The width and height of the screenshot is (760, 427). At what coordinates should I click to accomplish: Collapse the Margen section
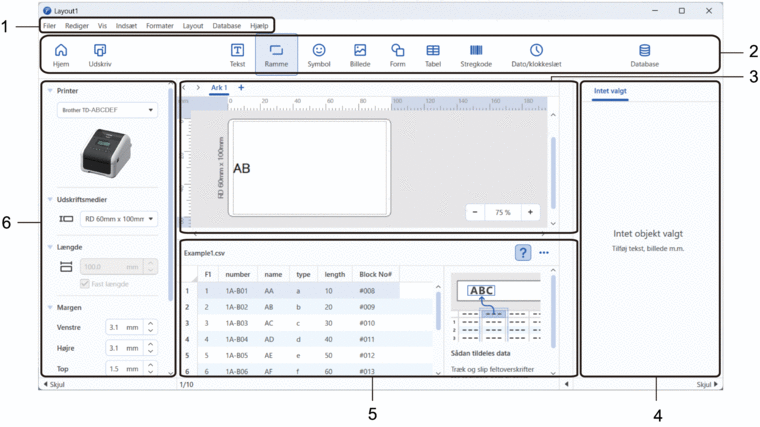coord(50,307)
